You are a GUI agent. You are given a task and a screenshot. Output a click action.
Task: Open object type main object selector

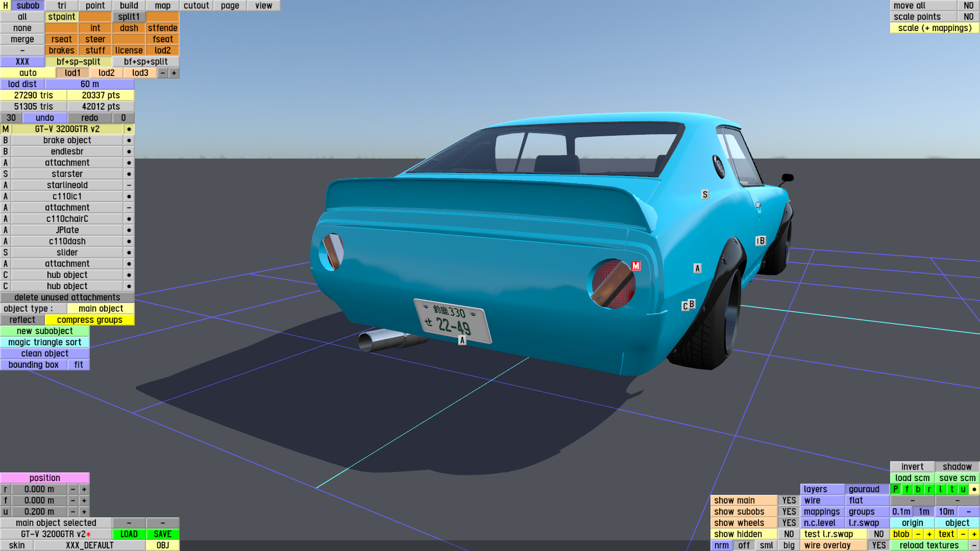pos(101,309)
